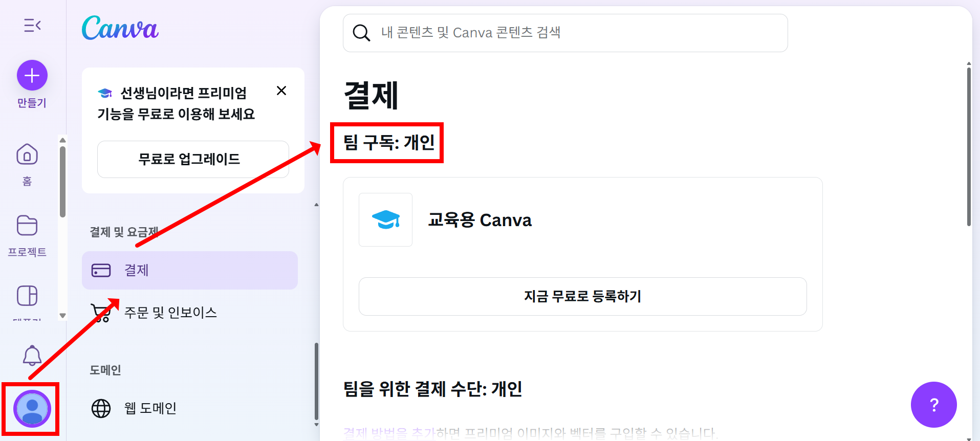
Task: Click 지금 무료로 등록하기 button
Action: click(x=583, y=296)
